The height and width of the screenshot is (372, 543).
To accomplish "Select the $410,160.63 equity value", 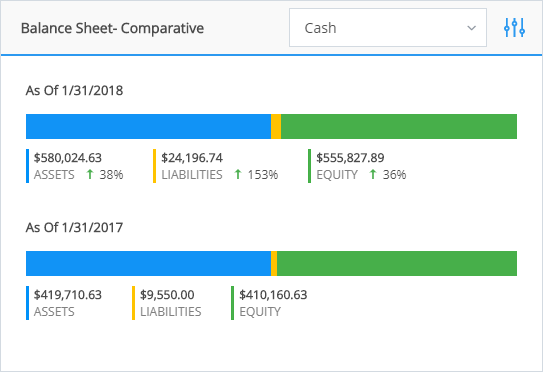I will pyautogui.click(x=273, y=295).
